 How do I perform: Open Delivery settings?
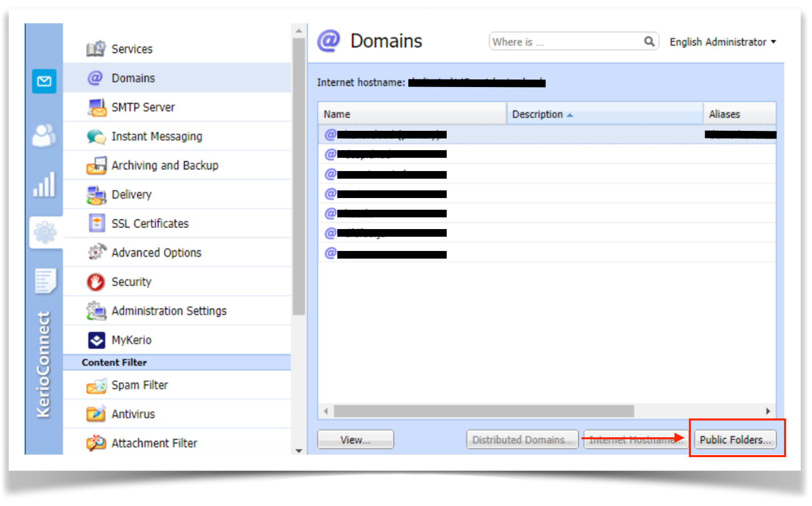pos(177,194)
